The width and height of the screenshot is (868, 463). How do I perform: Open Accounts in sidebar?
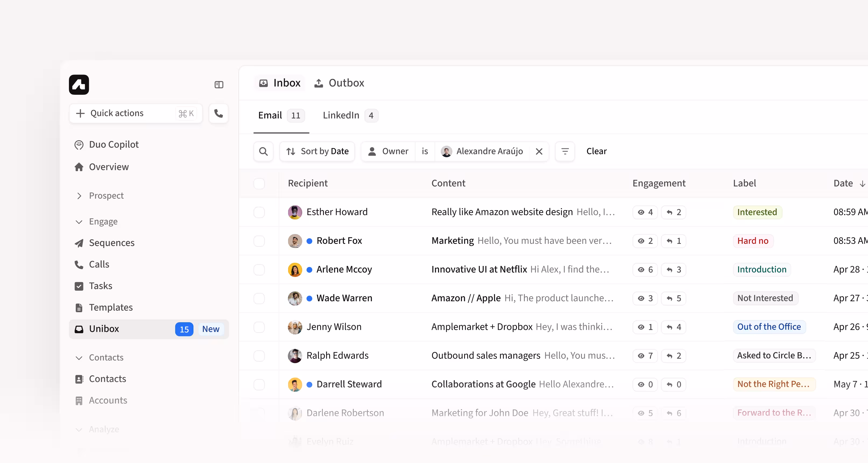click(101, 400)
